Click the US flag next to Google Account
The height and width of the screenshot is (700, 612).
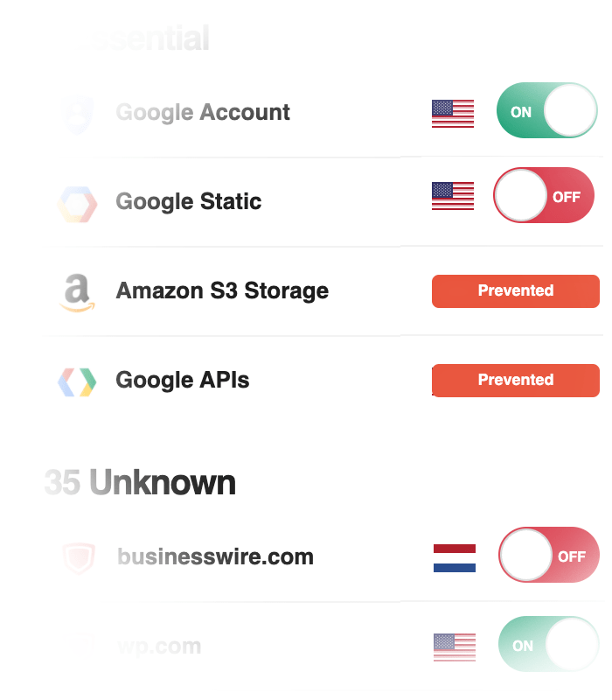point(452,112)
